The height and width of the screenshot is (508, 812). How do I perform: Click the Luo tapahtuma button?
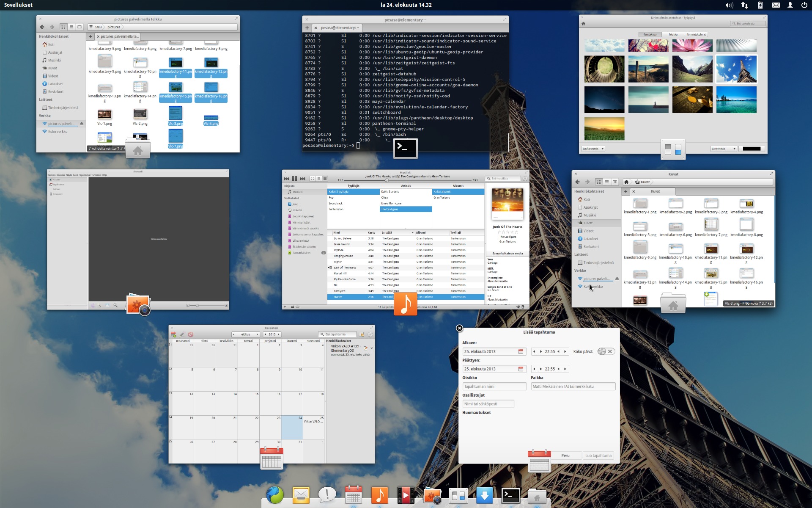click(x=598, y=456)
